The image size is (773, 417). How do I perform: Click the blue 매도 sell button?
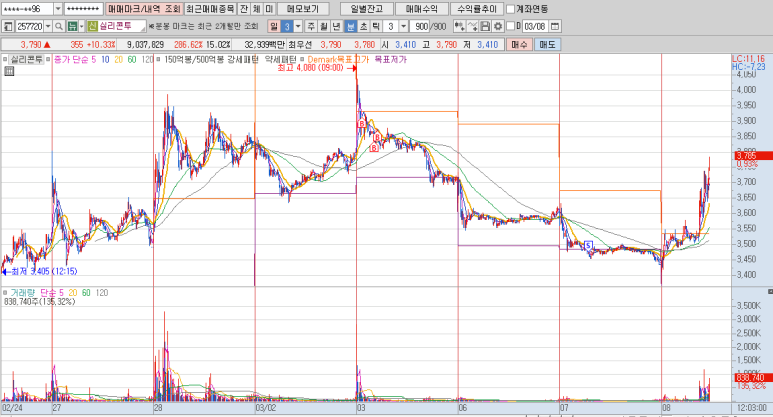tap(547, 44)
